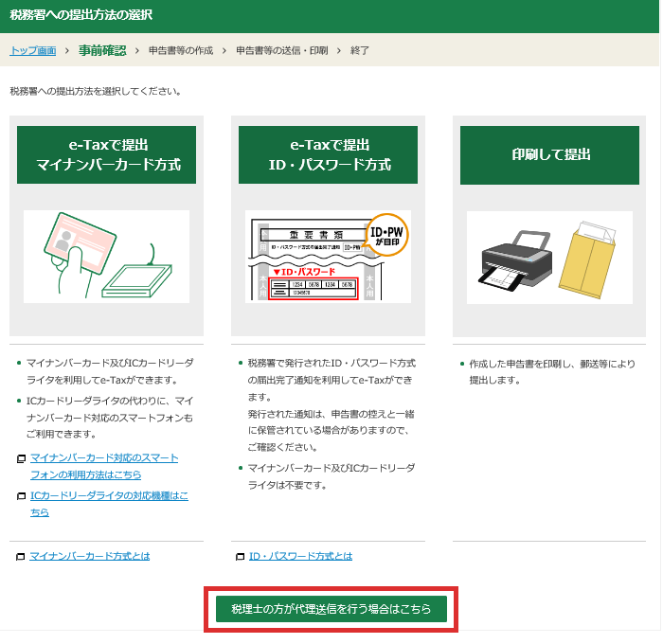Open ID・パスワード方式とは link
This screenshot has height=644, width=663.
pyautogui.click(x=300, y=556)
